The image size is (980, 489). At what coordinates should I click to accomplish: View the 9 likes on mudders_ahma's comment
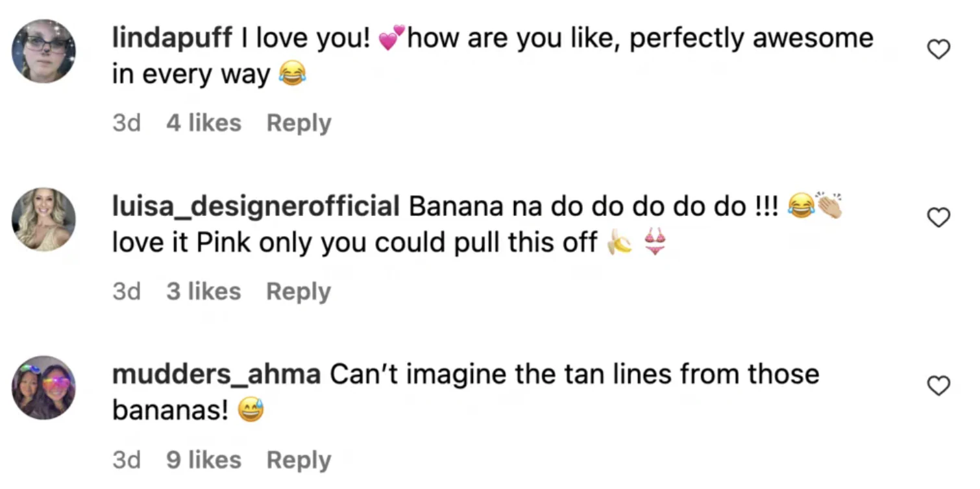pos(203,460)
